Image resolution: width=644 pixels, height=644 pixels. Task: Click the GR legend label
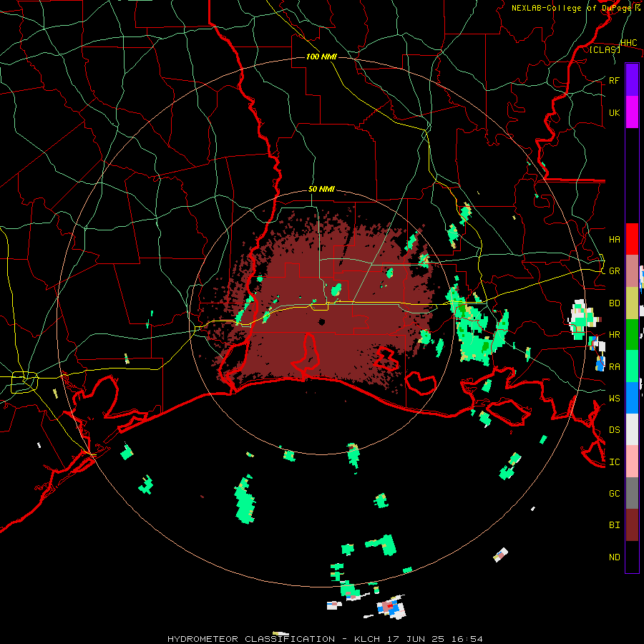click(x=614, y=271)
